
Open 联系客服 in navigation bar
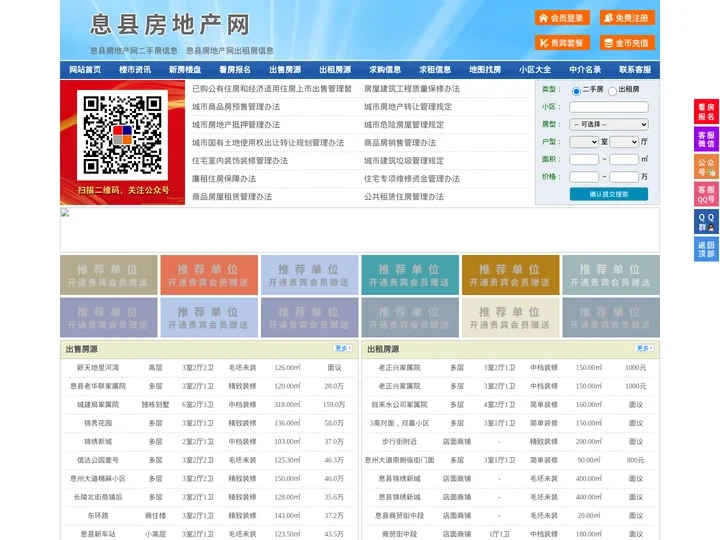pyautogui.click(x=635, y=70)
